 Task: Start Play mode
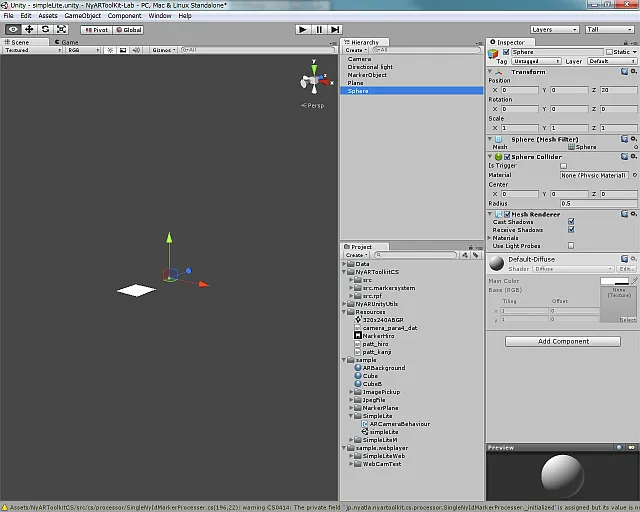pos(303,29)
